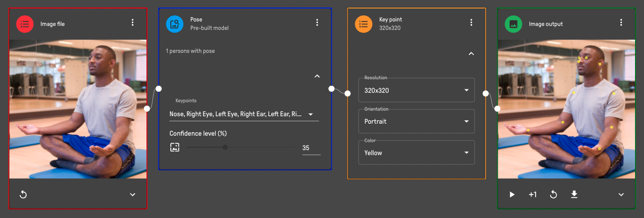Click the annotated image in Image output
644x218 pixels.
coord(567,109)
